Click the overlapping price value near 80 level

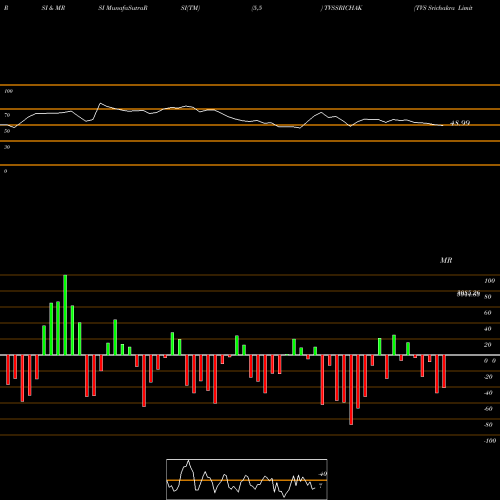468,294
